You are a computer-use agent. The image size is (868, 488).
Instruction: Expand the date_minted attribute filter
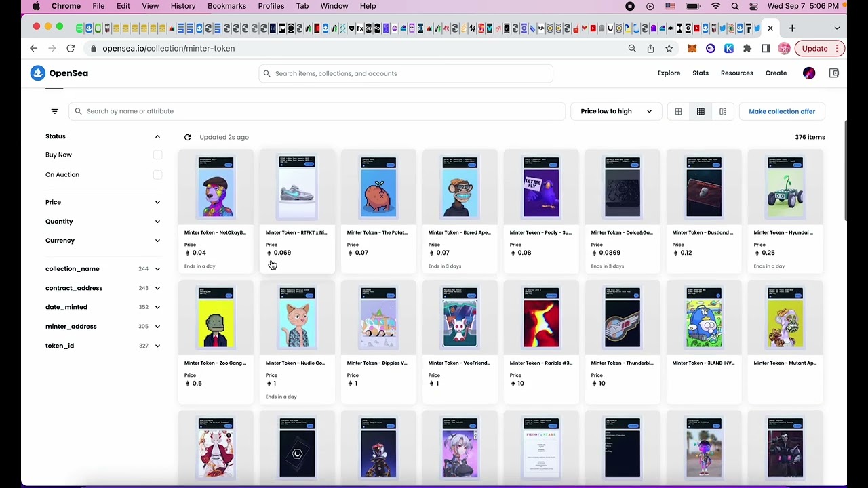tap(157, 307)
